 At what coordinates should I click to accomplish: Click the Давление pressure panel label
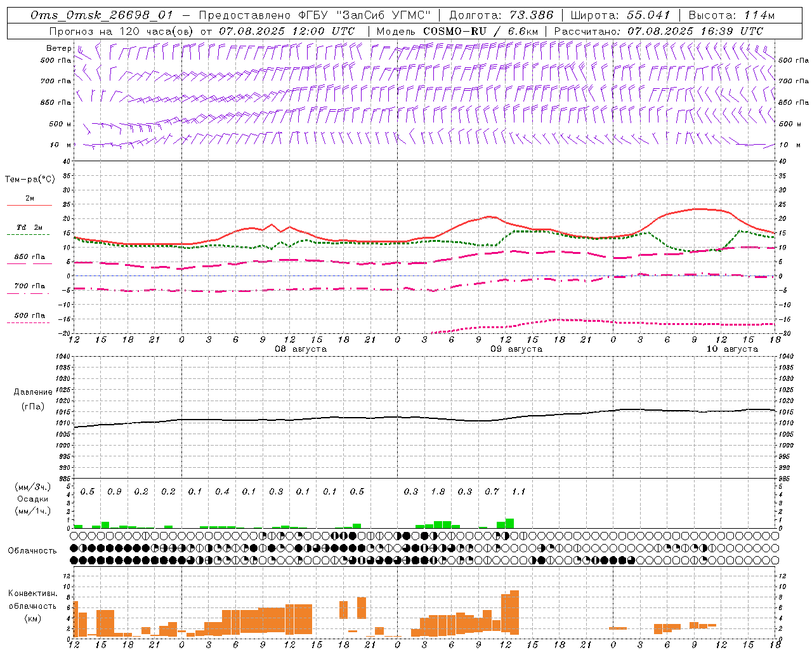[33, 392]
